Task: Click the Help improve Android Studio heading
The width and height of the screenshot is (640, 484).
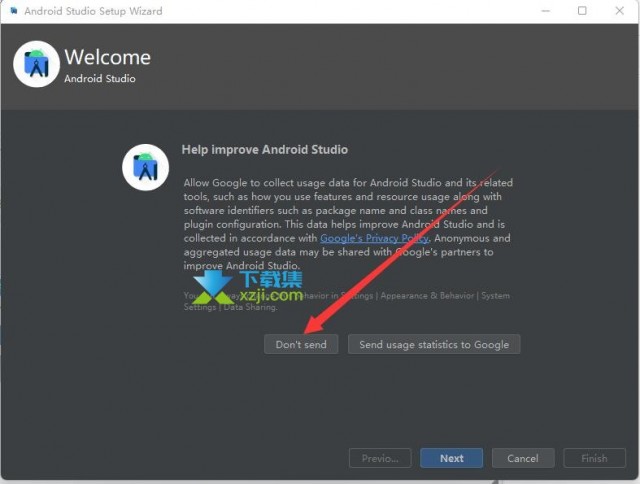Action: coord(264,149)
